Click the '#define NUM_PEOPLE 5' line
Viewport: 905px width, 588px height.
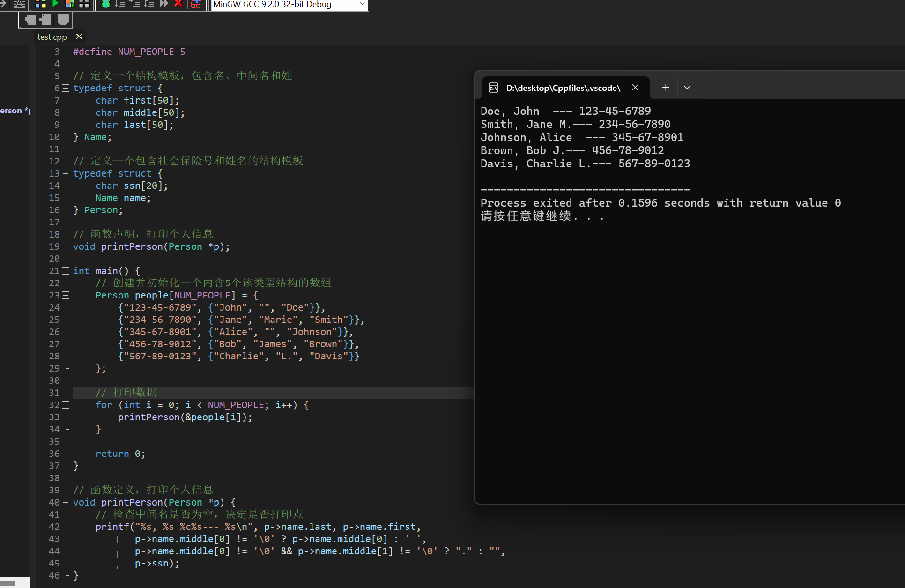click(x=129, y=52)
